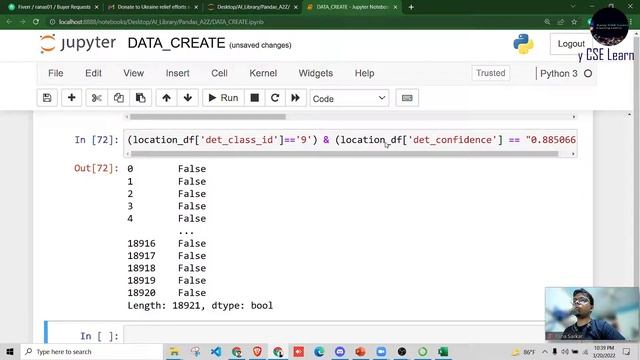Click the Jupyter logo
This screenshot has width=640, height=360.
point(78,43)
